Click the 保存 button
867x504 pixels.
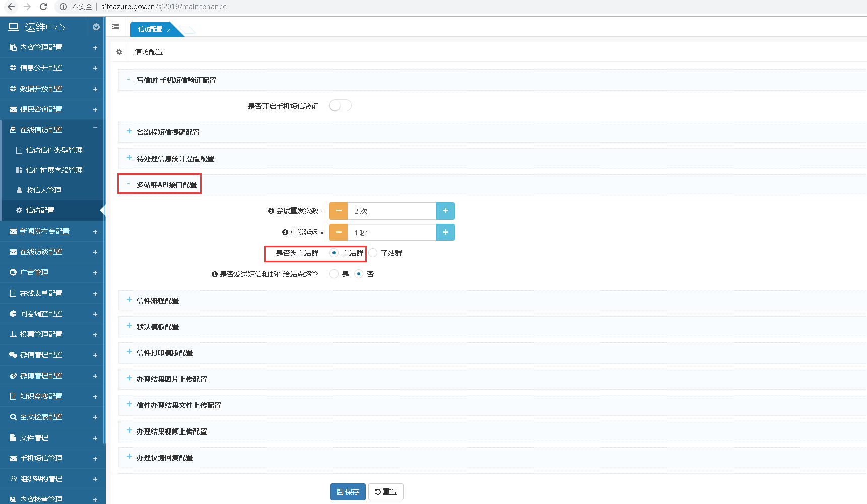tap(348, 492)
